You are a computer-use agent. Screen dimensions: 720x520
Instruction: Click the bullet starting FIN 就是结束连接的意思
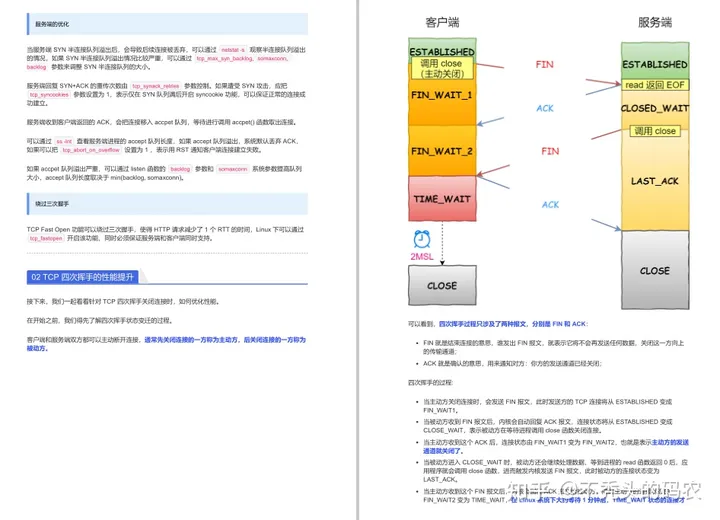click(553, 347)
